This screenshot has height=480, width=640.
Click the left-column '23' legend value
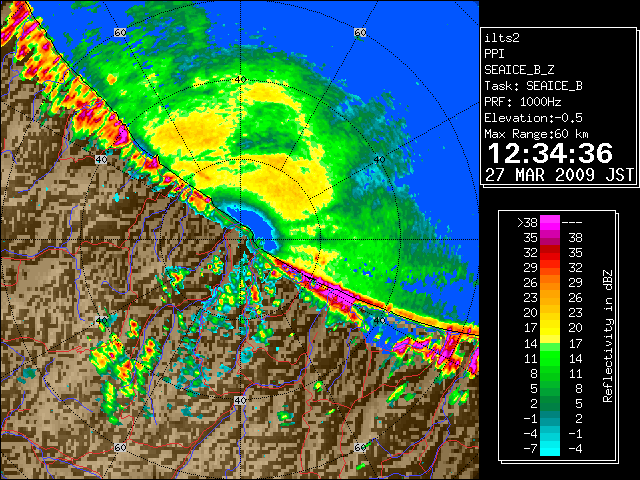tap(530, 298)
